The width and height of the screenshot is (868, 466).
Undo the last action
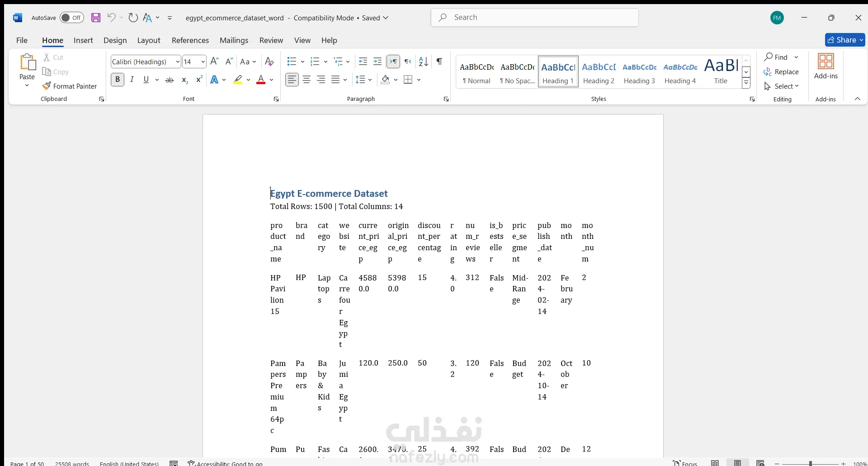pos(111,18)
